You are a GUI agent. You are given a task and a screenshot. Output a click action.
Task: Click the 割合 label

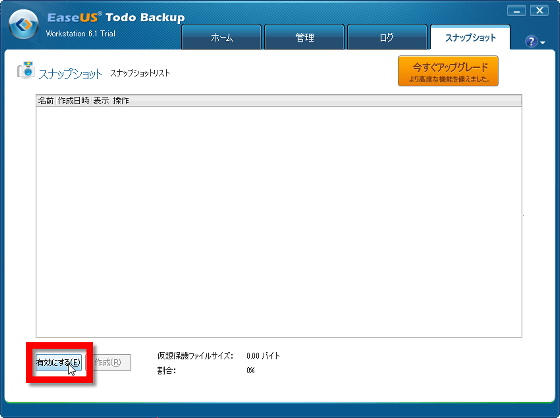pos(166,370)
